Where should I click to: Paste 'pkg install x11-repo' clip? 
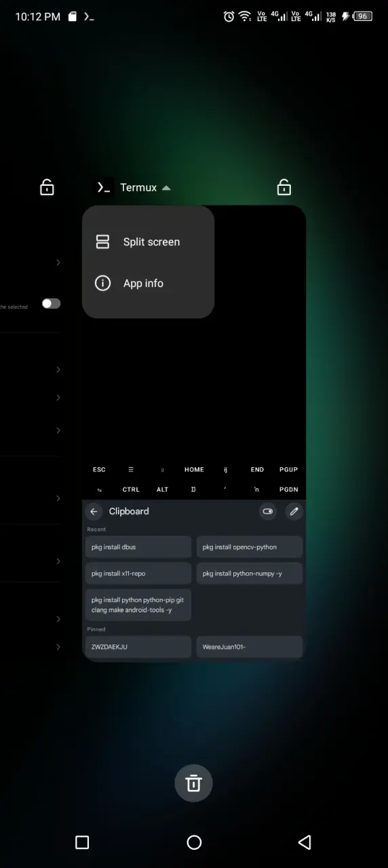pos(138,574)
